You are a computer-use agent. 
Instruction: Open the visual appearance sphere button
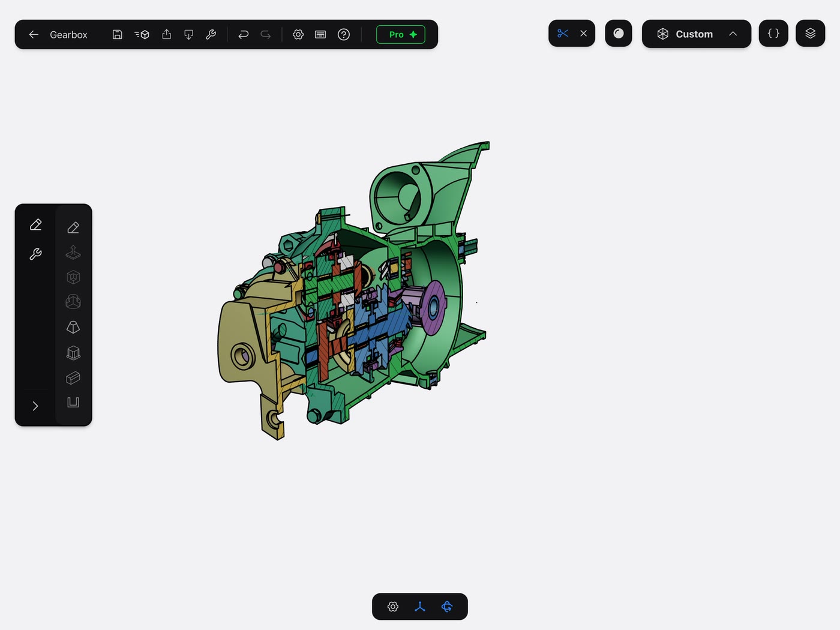(x=619, y=34)
